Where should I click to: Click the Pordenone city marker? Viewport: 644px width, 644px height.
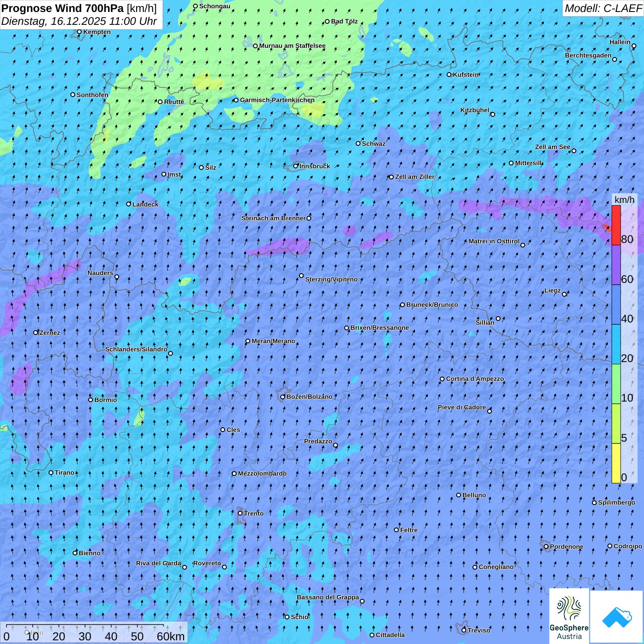(546, 546)
